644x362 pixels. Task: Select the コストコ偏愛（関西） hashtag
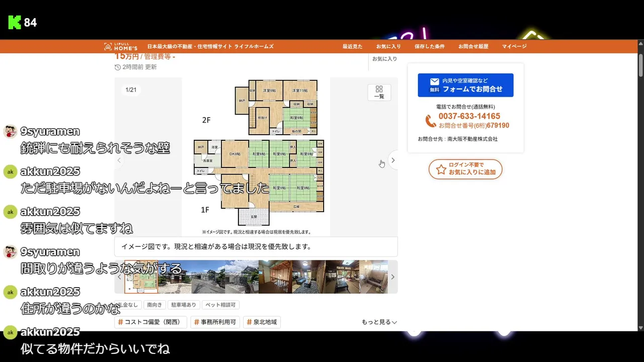point(151,322)
